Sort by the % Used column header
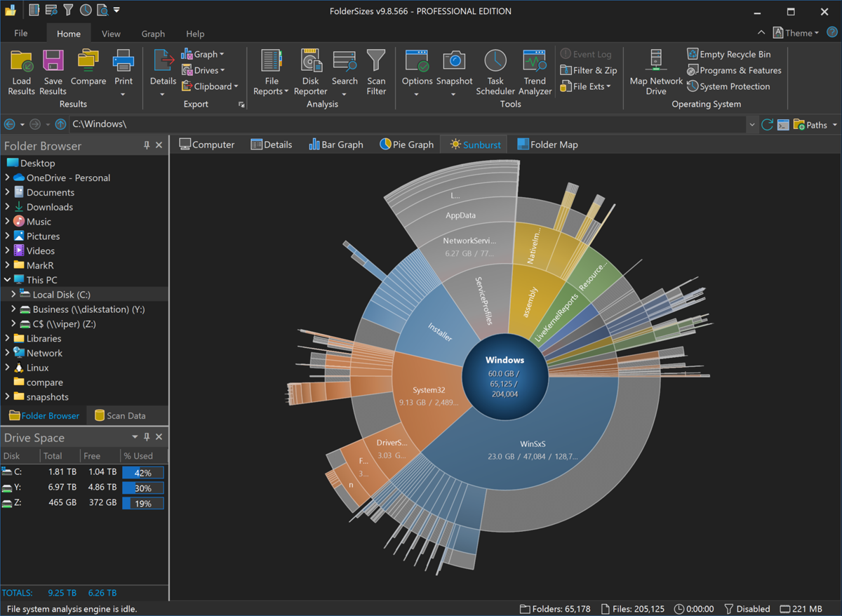842x616 pixels. pyautogui.click(x=143, y=456)
